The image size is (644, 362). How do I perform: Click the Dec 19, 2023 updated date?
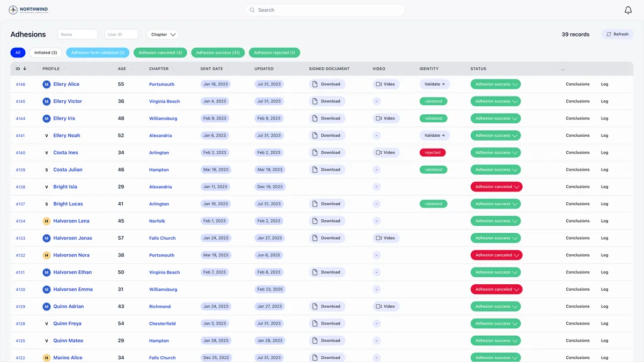pos(270,187)
